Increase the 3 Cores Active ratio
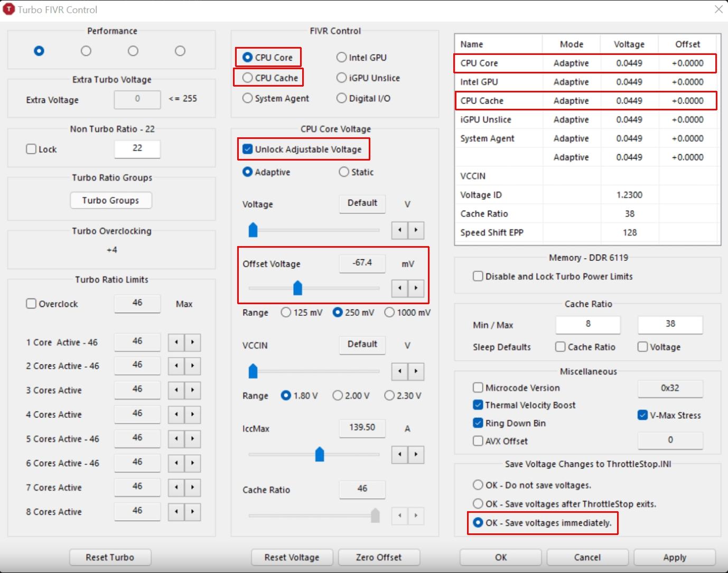The image size is (728, 573). click(x=192, y=390)
